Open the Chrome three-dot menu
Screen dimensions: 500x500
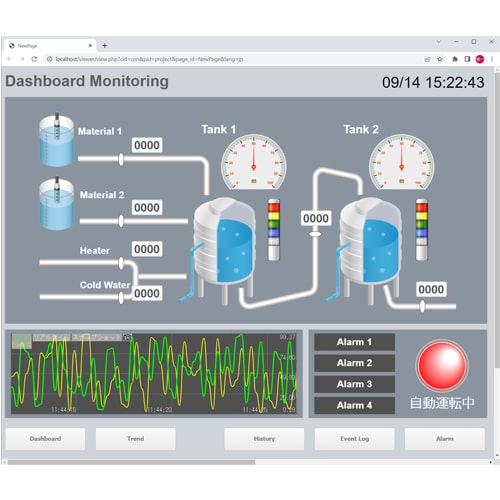(x=492, y=59)
